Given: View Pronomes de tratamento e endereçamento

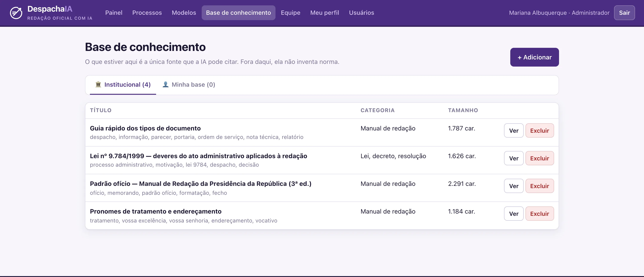Looking at the screenshot, I should pos(514,214).
